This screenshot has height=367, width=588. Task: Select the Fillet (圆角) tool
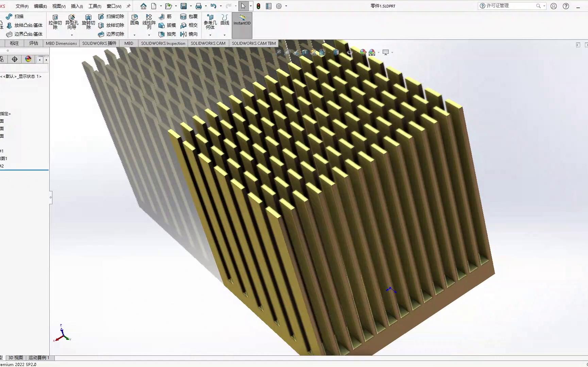click(135, 20)
